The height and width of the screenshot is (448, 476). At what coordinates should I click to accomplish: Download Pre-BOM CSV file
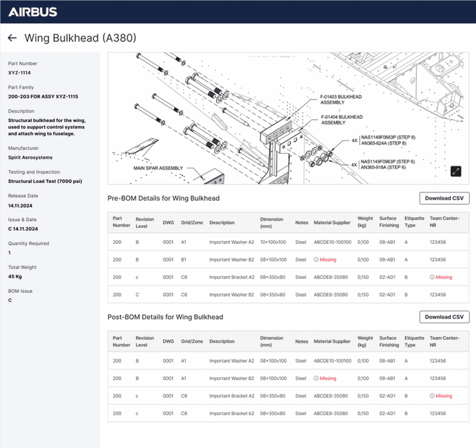(444, 198)
